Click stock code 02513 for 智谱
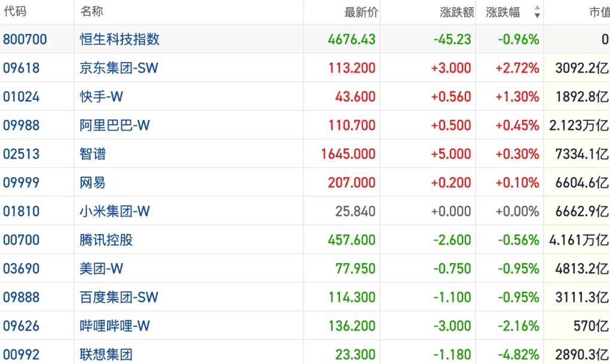The image size is (610, 364). (22, 154)
